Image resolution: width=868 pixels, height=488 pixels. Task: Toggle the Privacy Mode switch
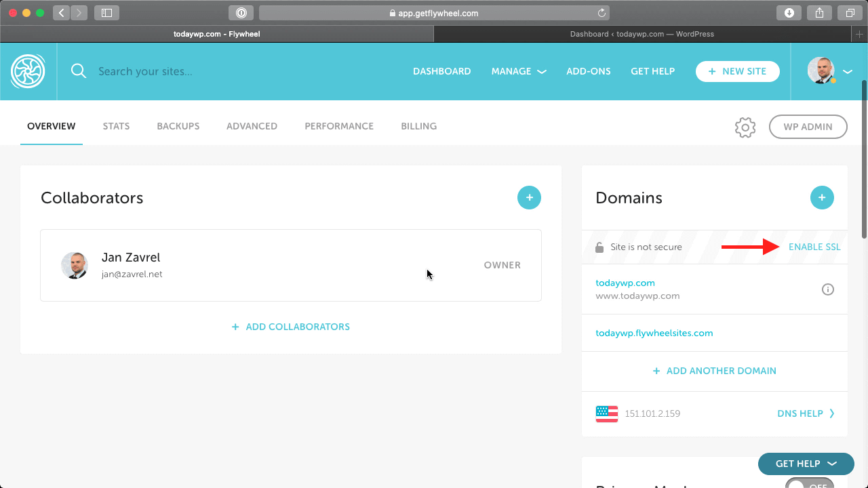(810, 483)
